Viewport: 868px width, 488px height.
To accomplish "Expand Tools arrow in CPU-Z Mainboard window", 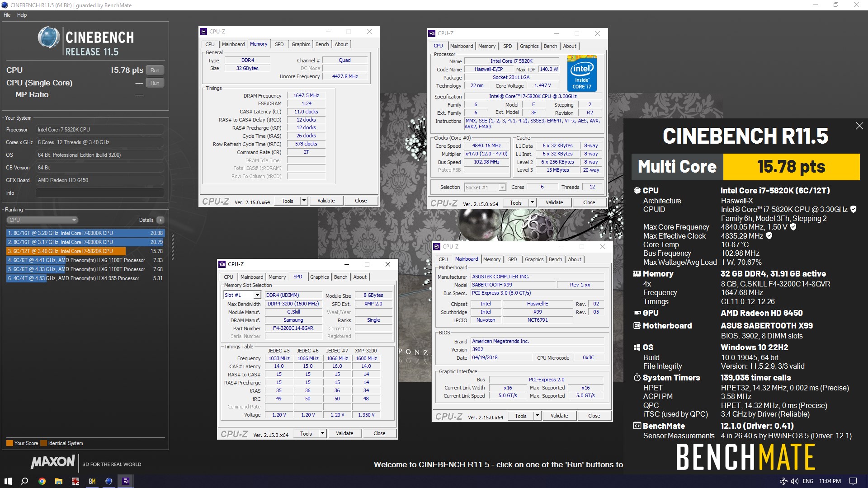I will click(538, 416).
